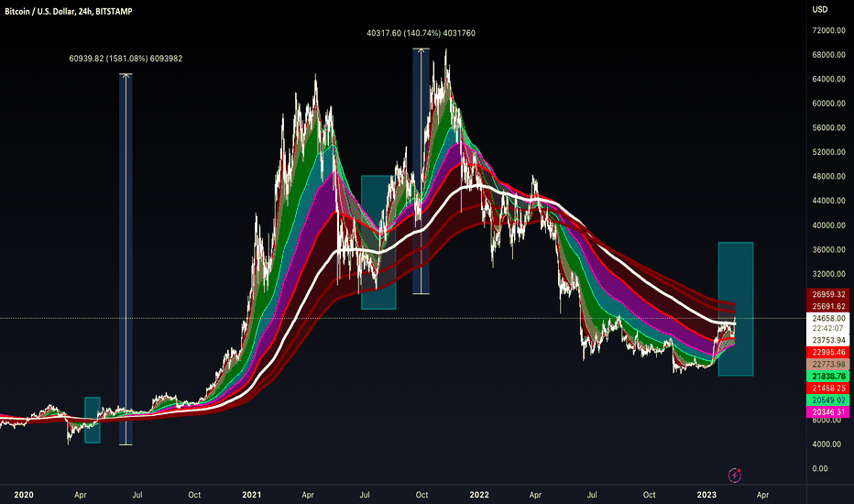Screen dimensions: 854x504
Task: Click the 20346.31 magenta price tag
Action: 827,412
